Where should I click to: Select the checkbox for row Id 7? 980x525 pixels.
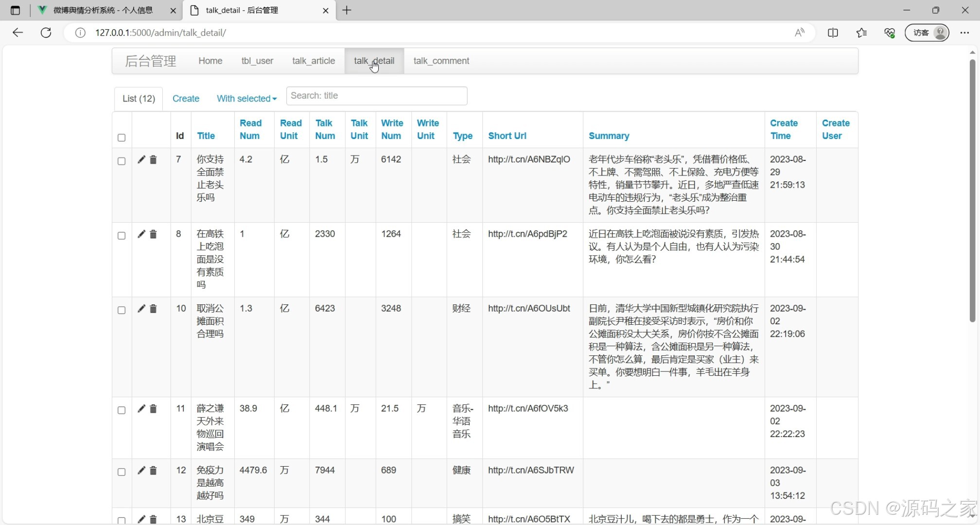coord(122,161)
